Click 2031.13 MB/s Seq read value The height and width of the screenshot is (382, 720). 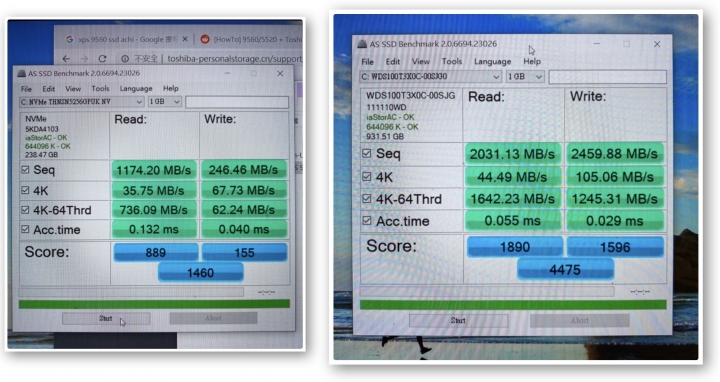[512, 154]
